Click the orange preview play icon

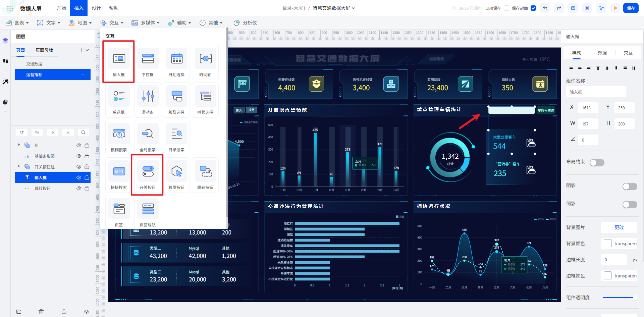click(x=615, y=8)
